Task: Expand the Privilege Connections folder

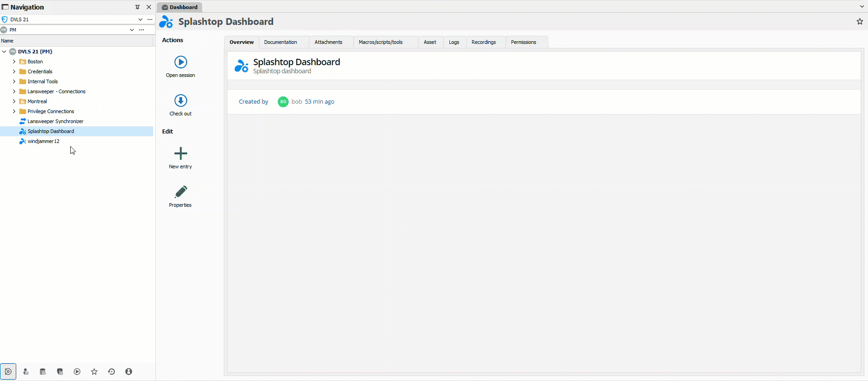Action: tap(14, 111)
